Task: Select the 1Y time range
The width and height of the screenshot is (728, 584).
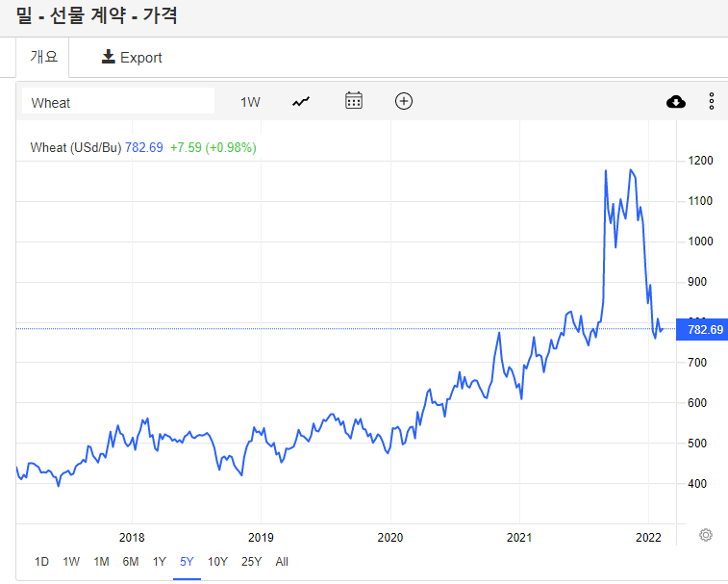Action: [160, 562]
